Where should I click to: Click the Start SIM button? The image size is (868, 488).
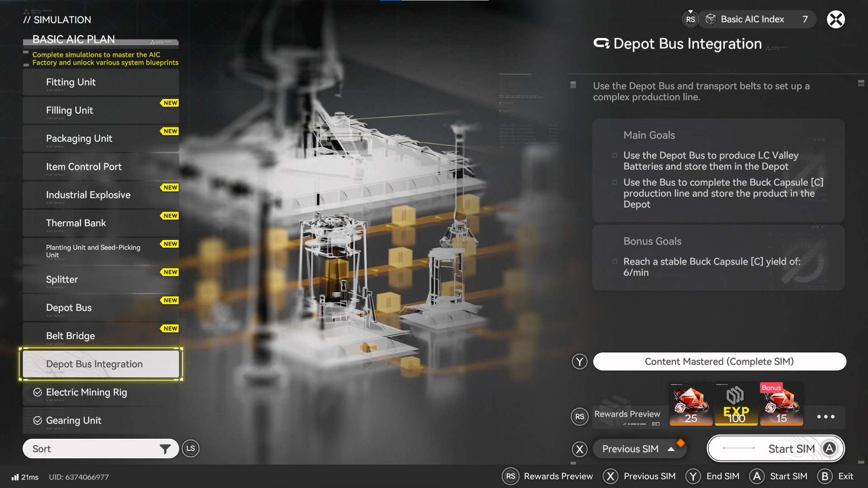(x=776, y=449)
